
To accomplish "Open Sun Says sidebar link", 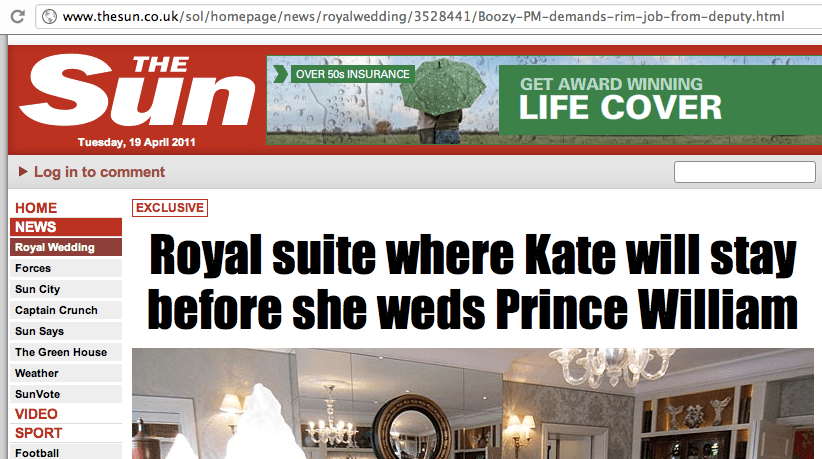I will (x=66, y=331).
